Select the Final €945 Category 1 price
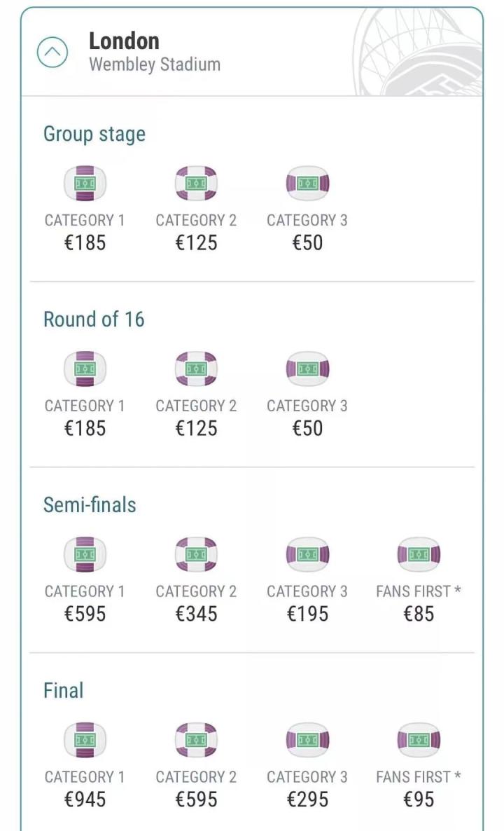The image size is (504, 831). coord(85,799)
